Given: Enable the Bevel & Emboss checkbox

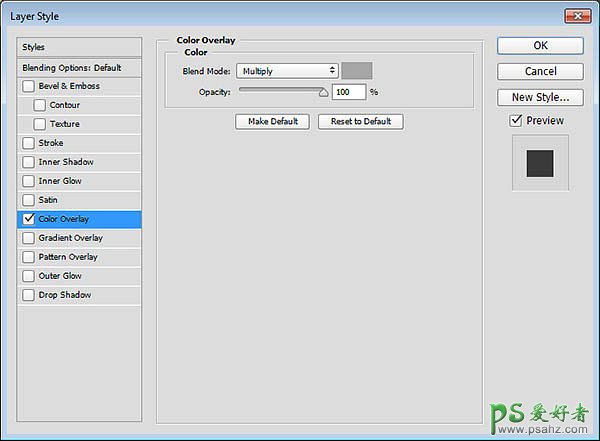Looking at the screenshot, I should point(29,86).
